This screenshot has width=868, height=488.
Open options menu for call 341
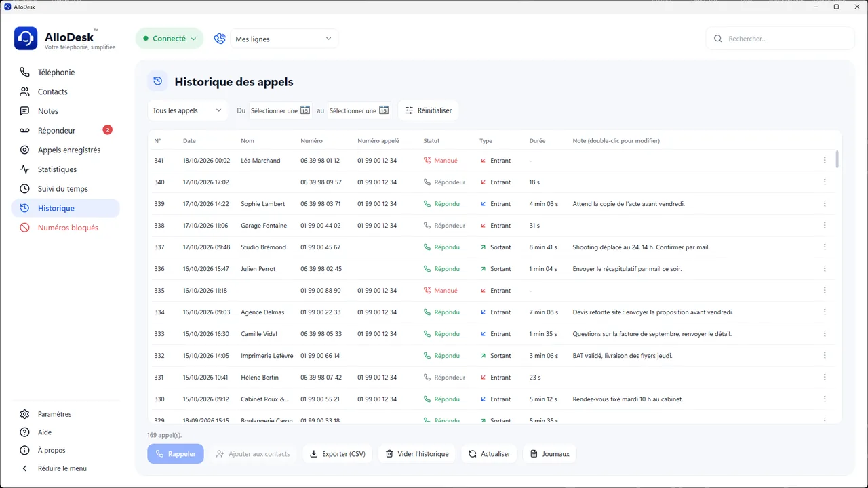(x=825, y=161)
